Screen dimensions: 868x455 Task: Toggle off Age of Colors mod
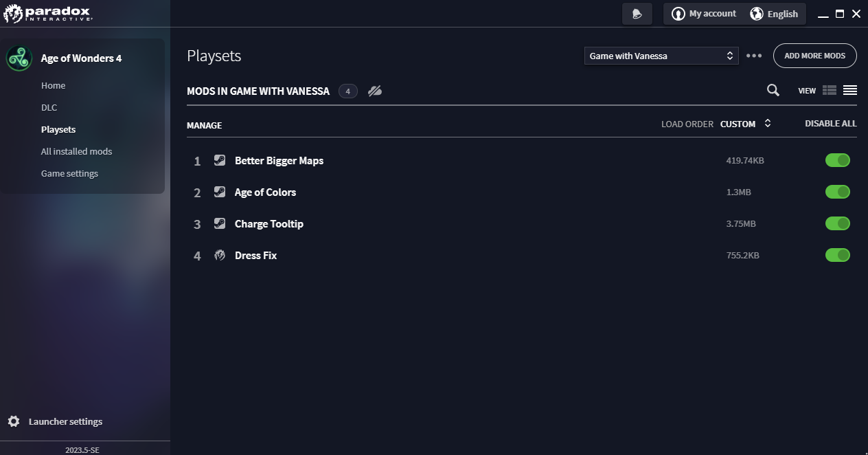point(837,192)
